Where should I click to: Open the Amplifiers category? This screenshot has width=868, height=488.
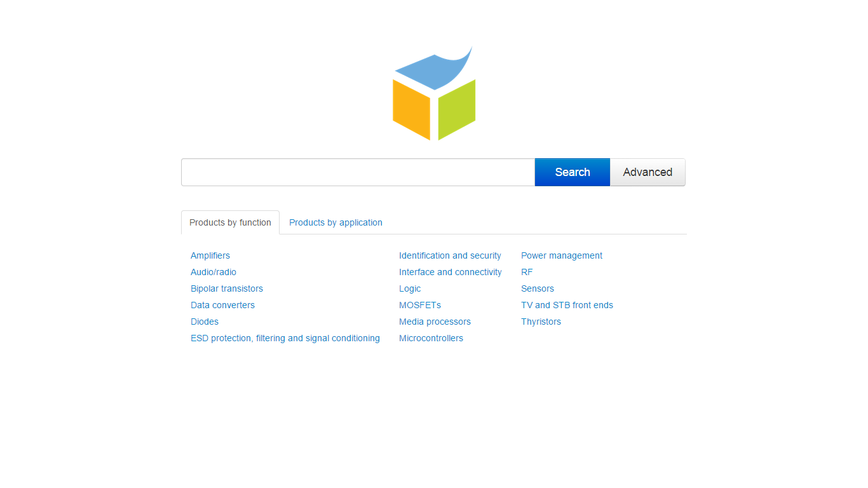pos(210,255)
